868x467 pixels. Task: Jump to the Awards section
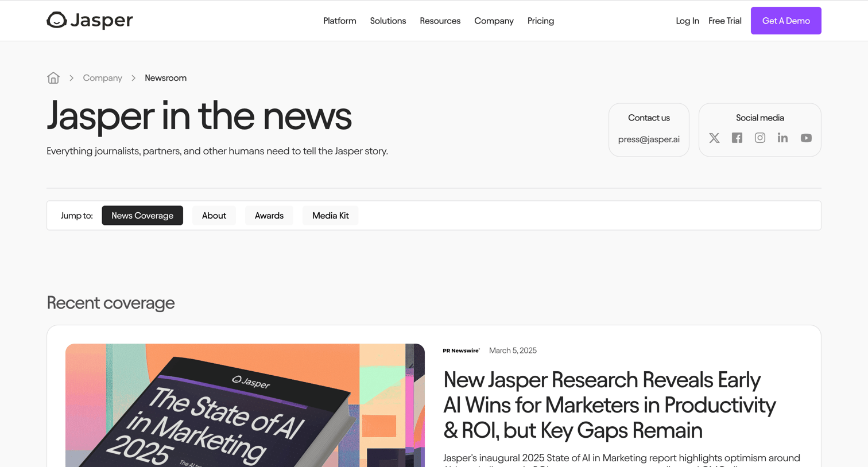(269, 216)
